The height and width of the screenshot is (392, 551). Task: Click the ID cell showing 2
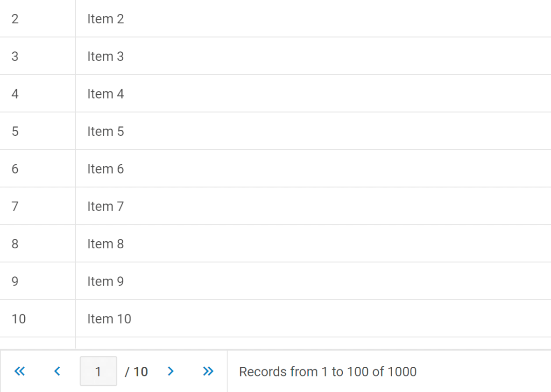38,19
